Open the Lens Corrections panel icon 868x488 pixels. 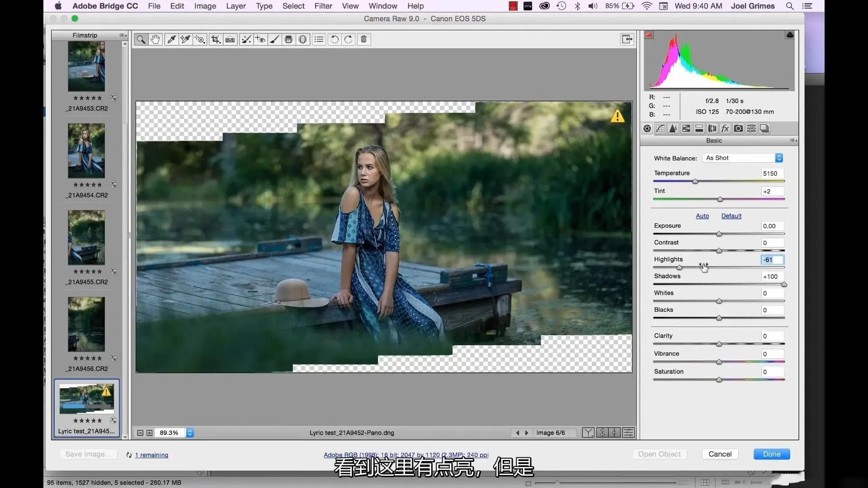[712, 129]
